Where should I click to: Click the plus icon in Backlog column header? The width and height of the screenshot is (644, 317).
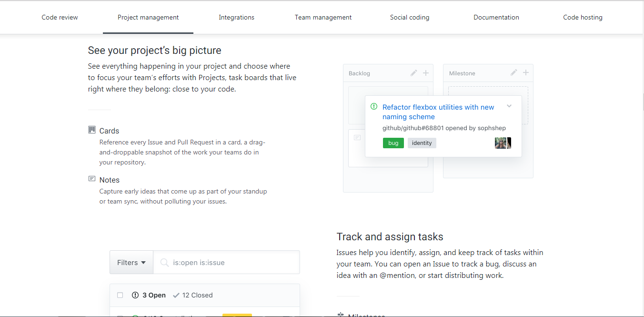[426, 73]
